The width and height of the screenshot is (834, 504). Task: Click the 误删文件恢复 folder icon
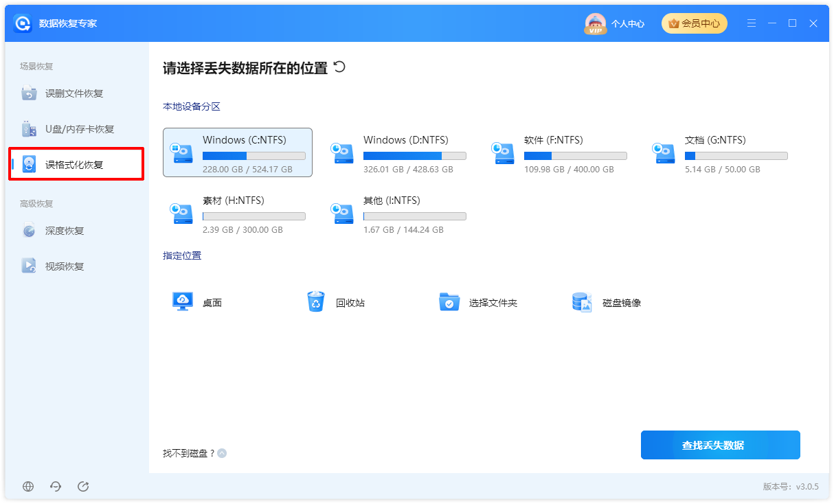pos(29,93)
